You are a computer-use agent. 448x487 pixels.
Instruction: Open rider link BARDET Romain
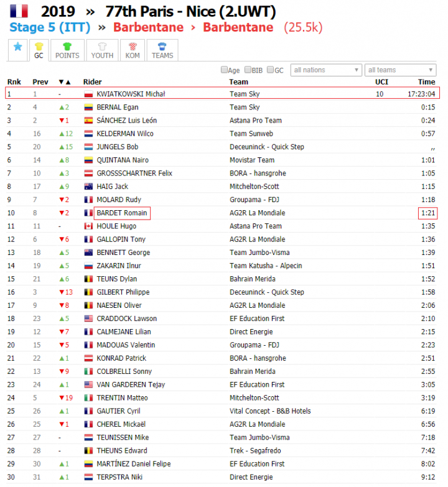(x=122, y=213)
